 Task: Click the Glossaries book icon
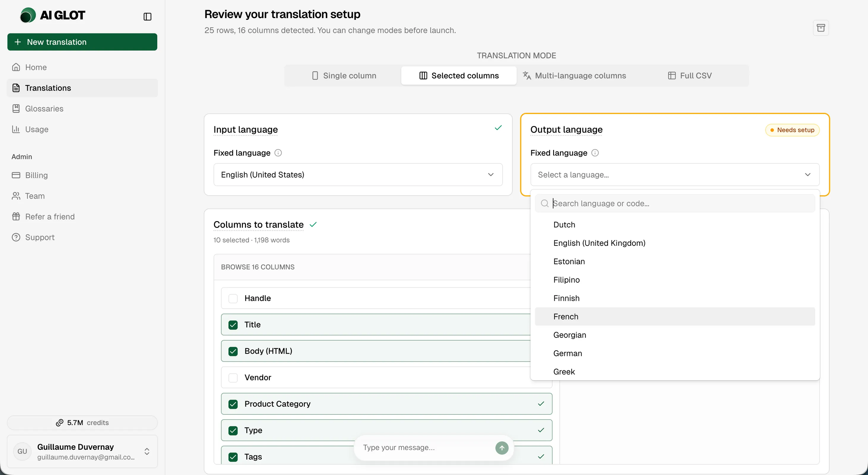[16, 109]
